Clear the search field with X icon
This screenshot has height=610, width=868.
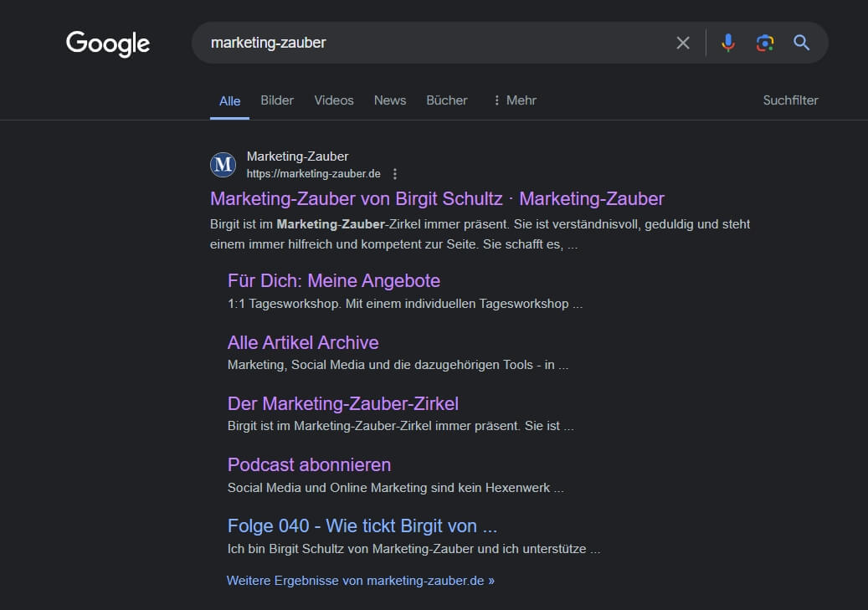[x=683, y=43]
